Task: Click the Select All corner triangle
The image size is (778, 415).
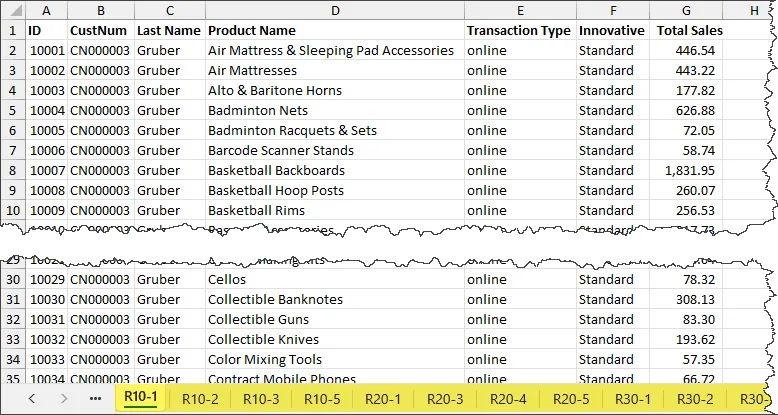Action: (x=12, y=10)
